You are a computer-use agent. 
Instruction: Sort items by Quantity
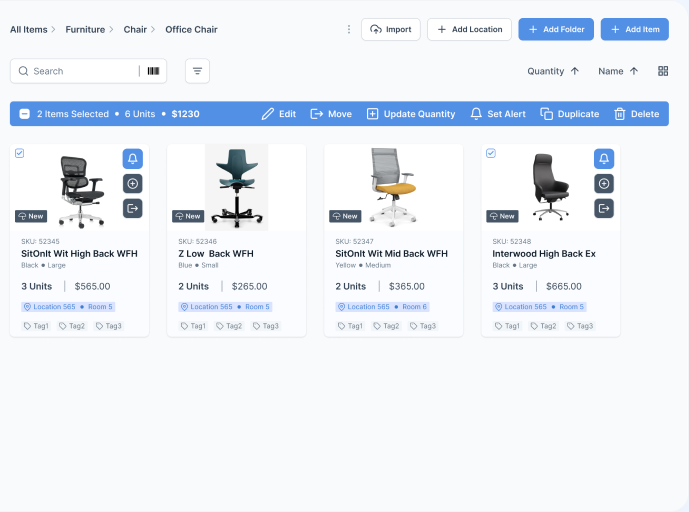(553, 71)
